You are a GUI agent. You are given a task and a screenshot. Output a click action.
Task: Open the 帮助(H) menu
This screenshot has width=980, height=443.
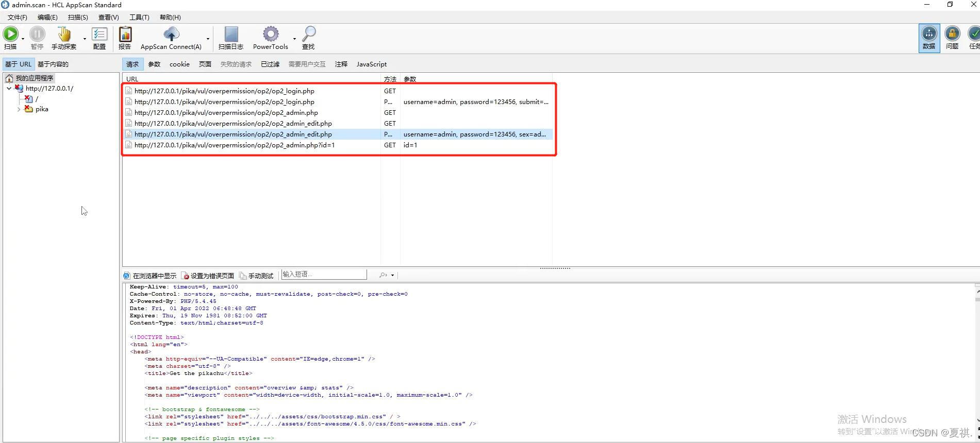point(170,17)
